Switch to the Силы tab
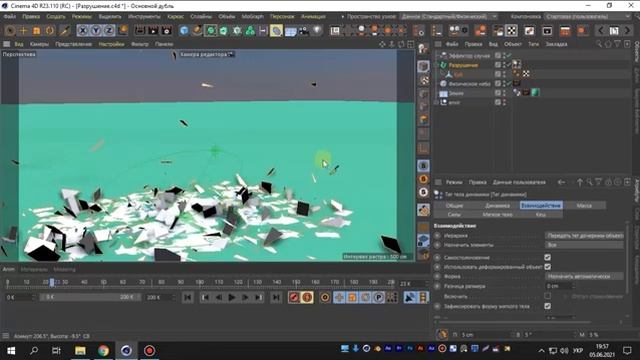The width and height of the screenshot is (640, 360). coord(454,214)
